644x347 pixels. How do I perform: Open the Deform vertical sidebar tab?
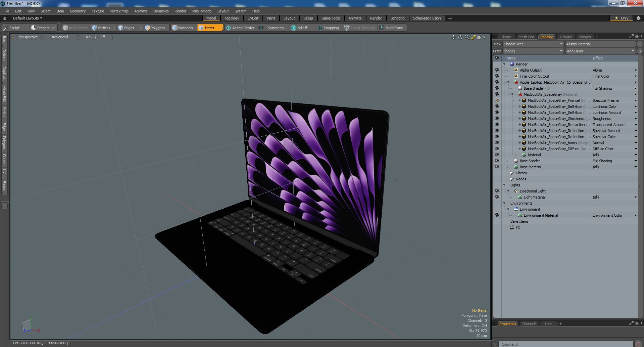point(4,55)
